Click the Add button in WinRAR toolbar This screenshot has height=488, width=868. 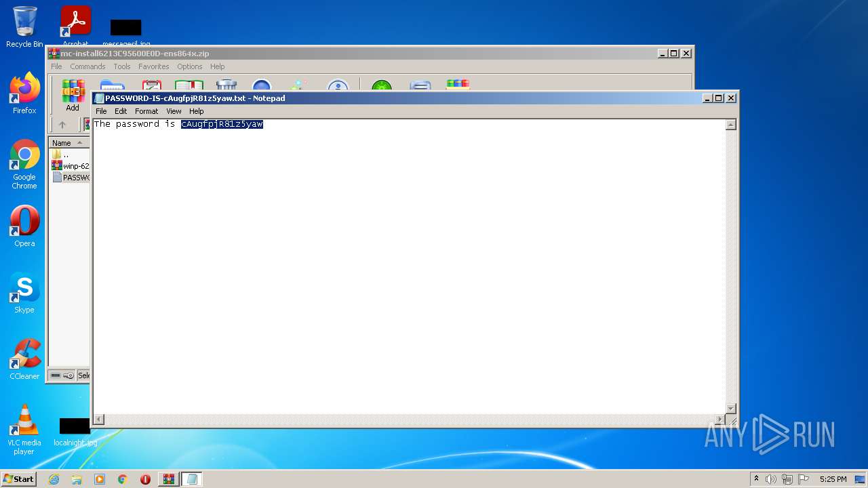point(73,95)
